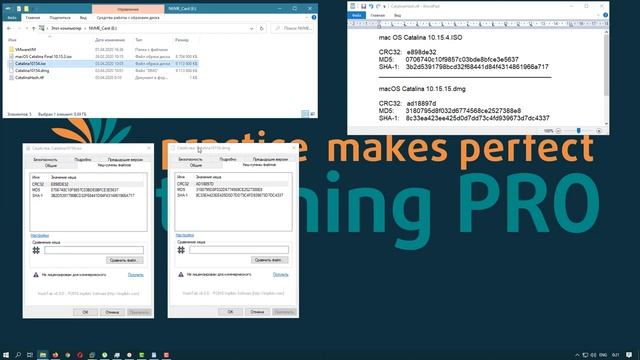Launch Firefox from the taskbar
The width and height of the screenshot is (640, 360).
(x=55, y=355)
